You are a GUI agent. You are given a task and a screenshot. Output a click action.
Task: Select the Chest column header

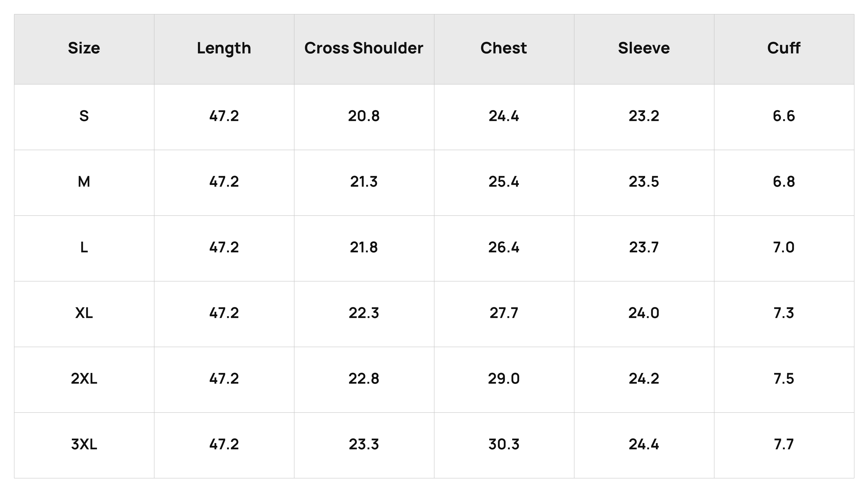(504, 48)
